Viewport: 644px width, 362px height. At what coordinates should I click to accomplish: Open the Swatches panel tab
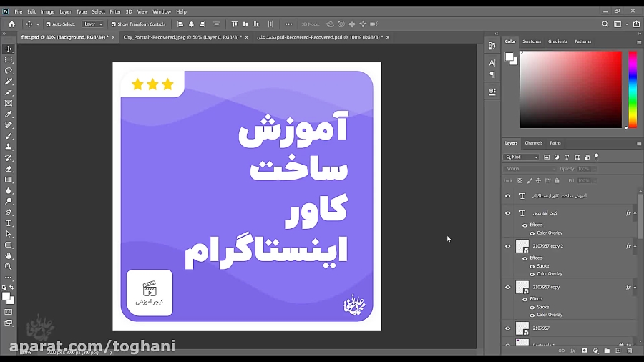pyautogui.click(x=532, y=41)
